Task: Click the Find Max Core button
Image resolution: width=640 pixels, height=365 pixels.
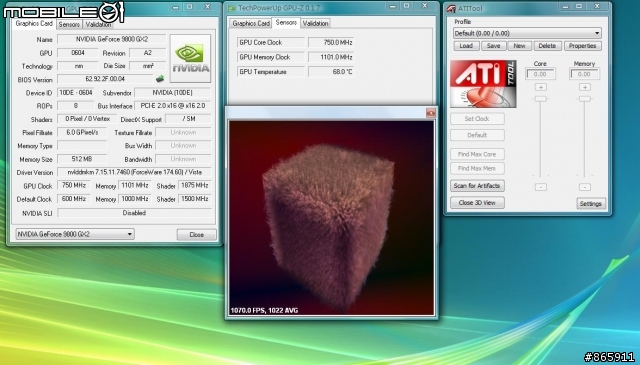Action: (x=477, y=154)
